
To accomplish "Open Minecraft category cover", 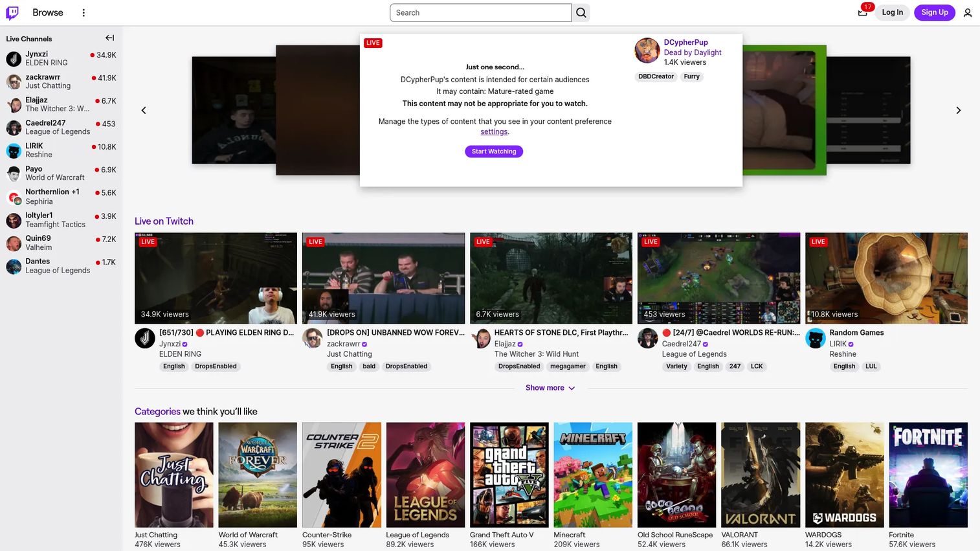I will pyautogui.click(x=593, y=475).
